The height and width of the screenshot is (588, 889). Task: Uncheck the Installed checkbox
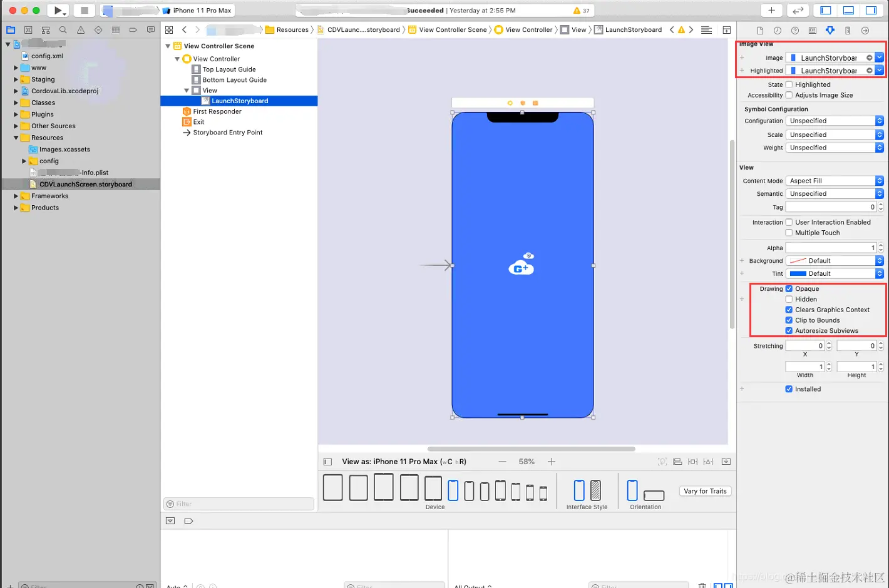(789, 389)
